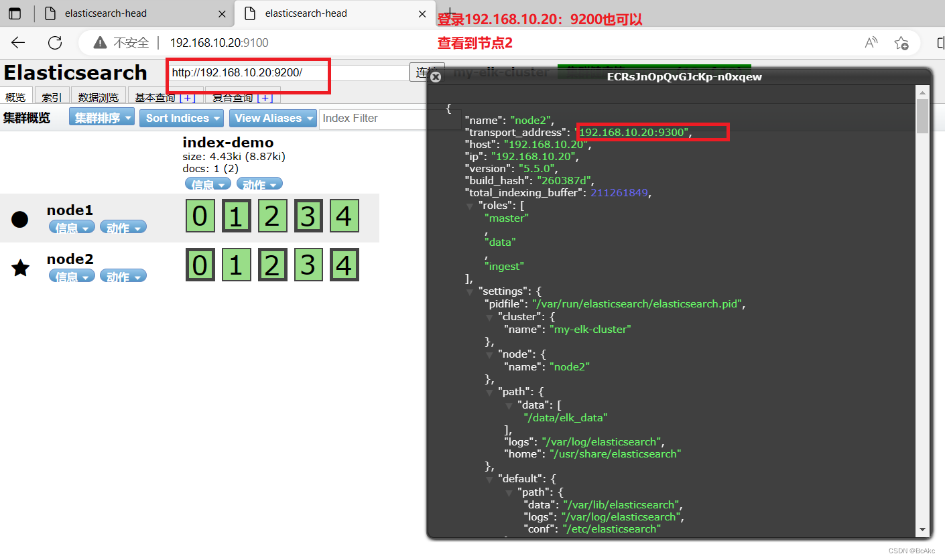945x560 pixels.
Task: Close the active elasticsearch-head browser tab
Action: (422, 13)
